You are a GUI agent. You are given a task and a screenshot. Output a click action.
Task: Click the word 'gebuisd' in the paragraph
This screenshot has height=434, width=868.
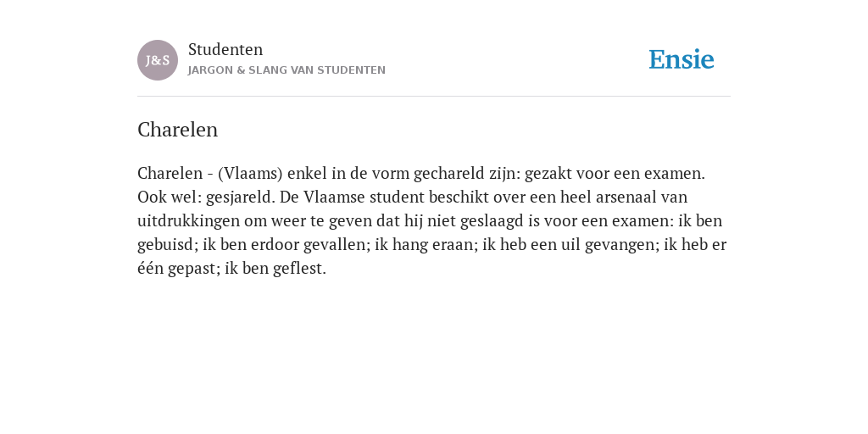165,245
